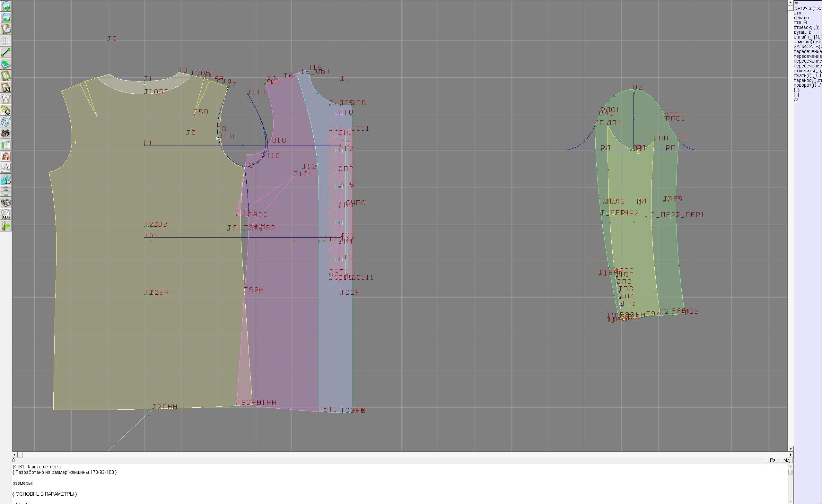Click the compass measurement tool icon
This screenshot has width=822, height=504.
(6, 99)
